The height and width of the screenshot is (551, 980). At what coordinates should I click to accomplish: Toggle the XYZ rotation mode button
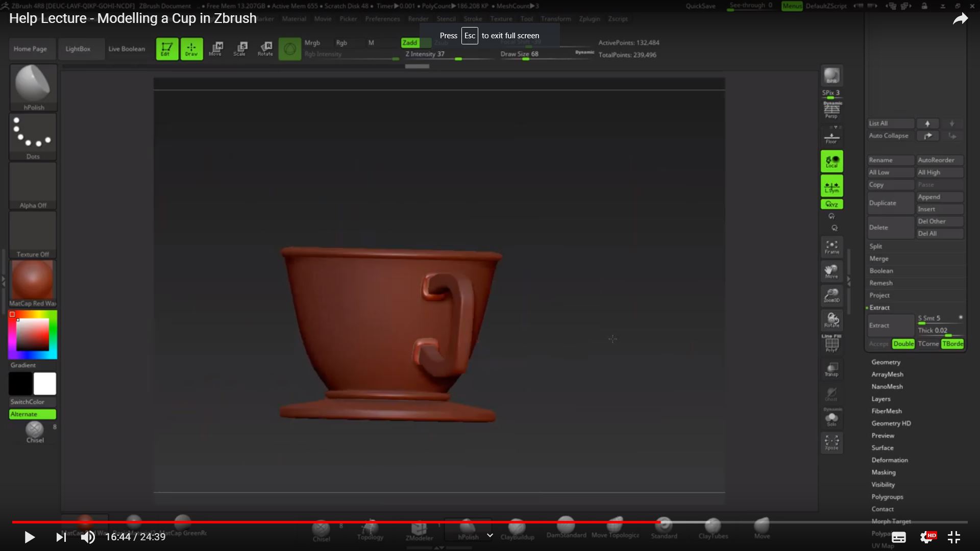tap(831, 204)
